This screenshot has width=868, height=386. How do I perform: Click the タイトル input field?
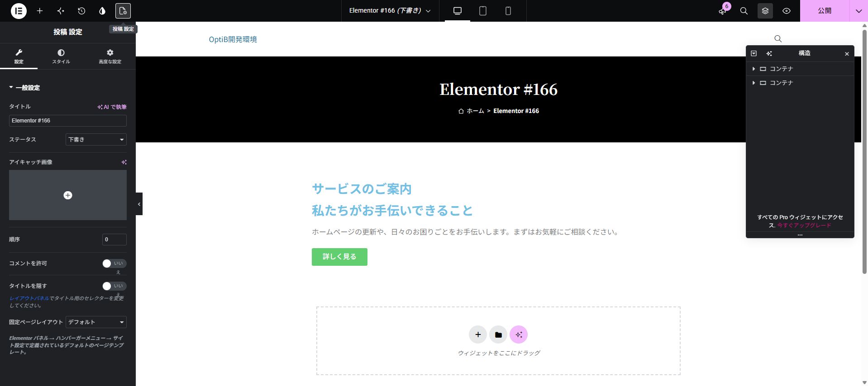point(68,121)
